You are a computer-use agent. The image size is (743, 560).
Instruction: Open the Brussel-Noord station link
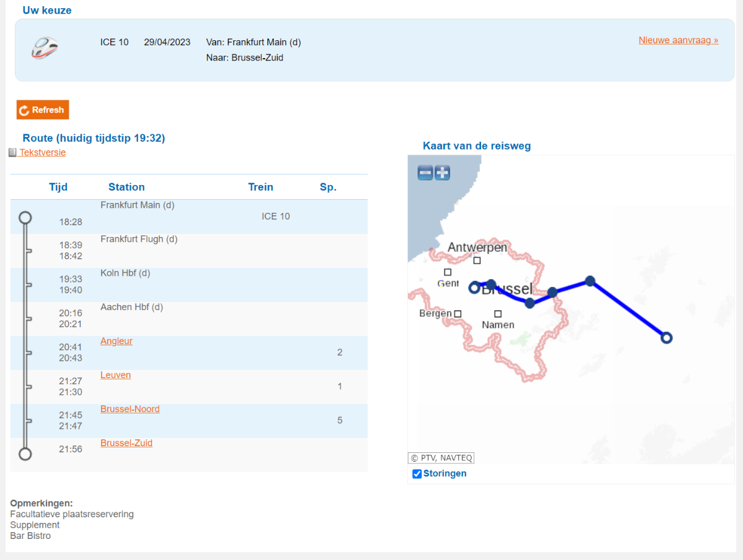pyautogui.click(x=130, y=409)
